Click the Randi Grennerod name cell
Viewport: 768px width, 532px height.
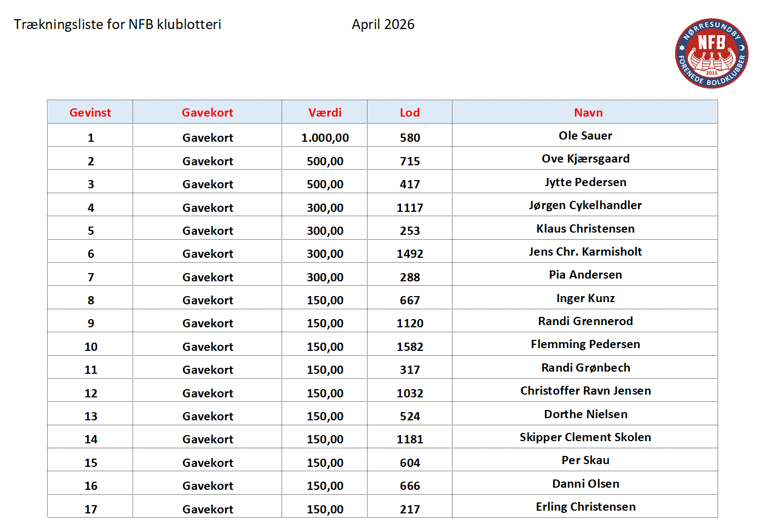585,321
